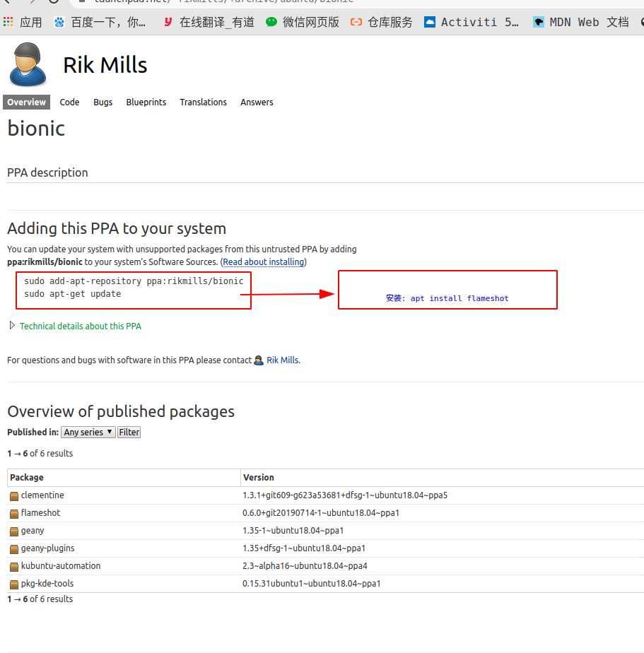644x653 pixels.
Task: Click the geany-plugins package icon
Action: click(14, 549)
